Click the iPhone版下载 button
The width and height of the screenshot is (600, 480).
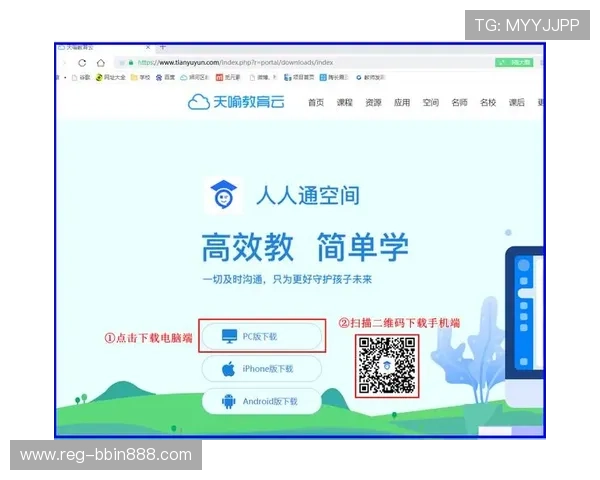coord(262,369)
